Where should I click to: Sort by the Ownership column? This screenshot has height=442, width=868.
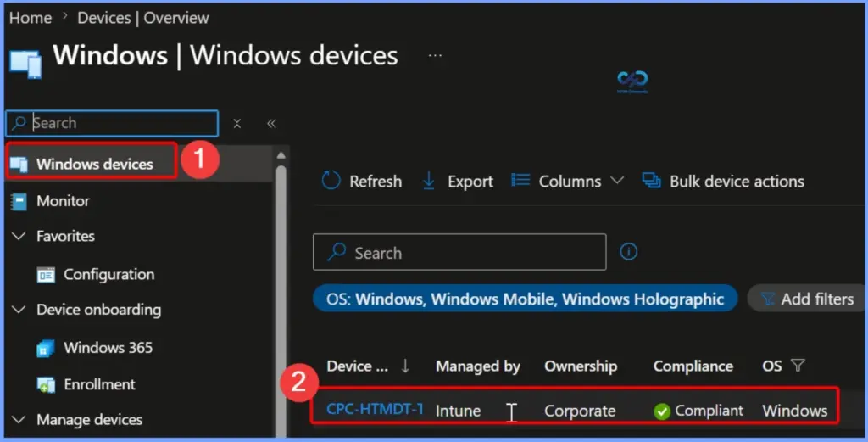coord(581,366)
